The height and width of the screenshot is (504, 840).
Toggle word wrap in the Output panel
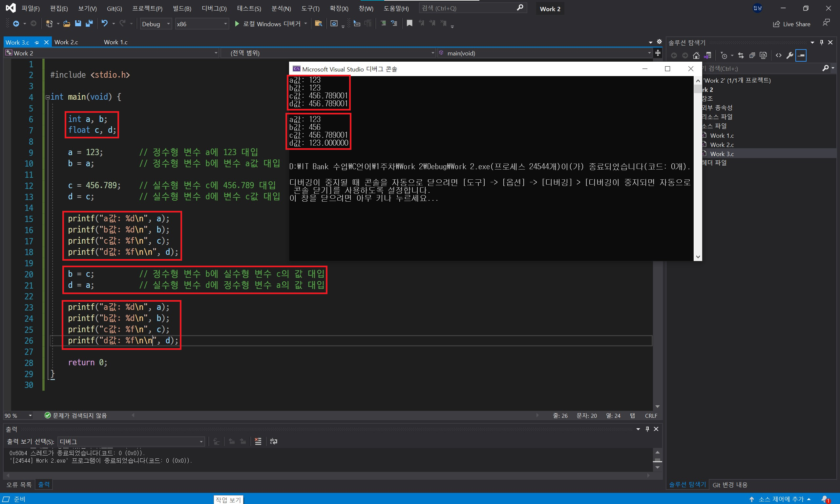point(274,441)
